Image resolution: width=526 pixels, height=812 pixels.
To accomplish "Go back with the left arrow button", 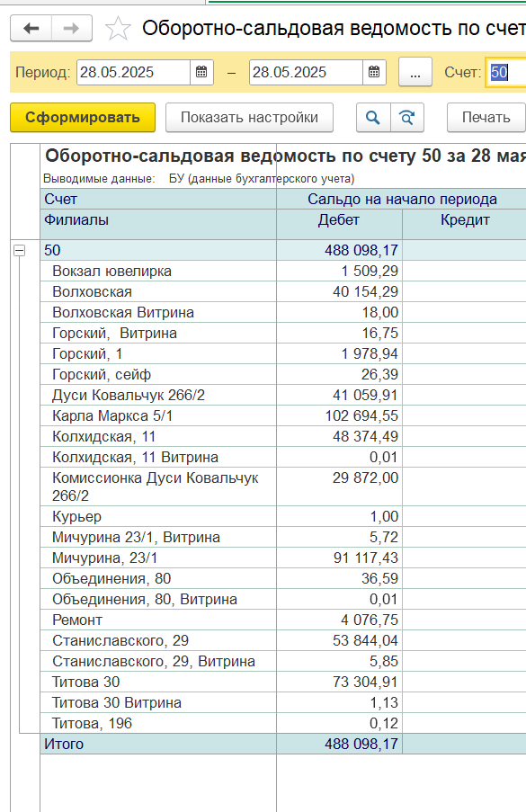I will pos(31,28).
